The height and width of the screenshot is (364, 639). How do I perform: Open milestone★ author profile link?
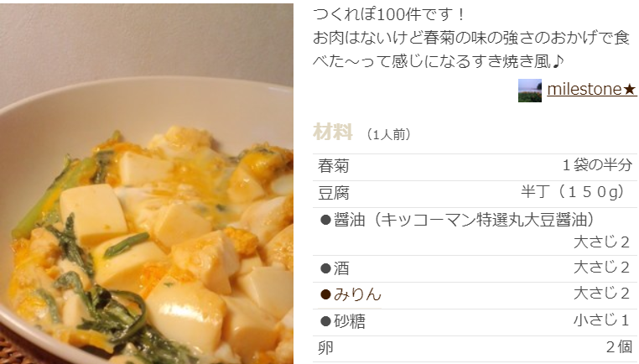click(x=592, y=89)
